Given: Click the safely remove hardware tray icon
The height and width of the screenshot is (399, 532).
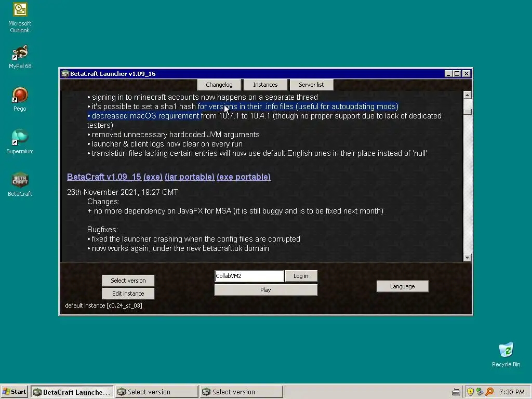Looking at the screenshot, I should (480, 392).
